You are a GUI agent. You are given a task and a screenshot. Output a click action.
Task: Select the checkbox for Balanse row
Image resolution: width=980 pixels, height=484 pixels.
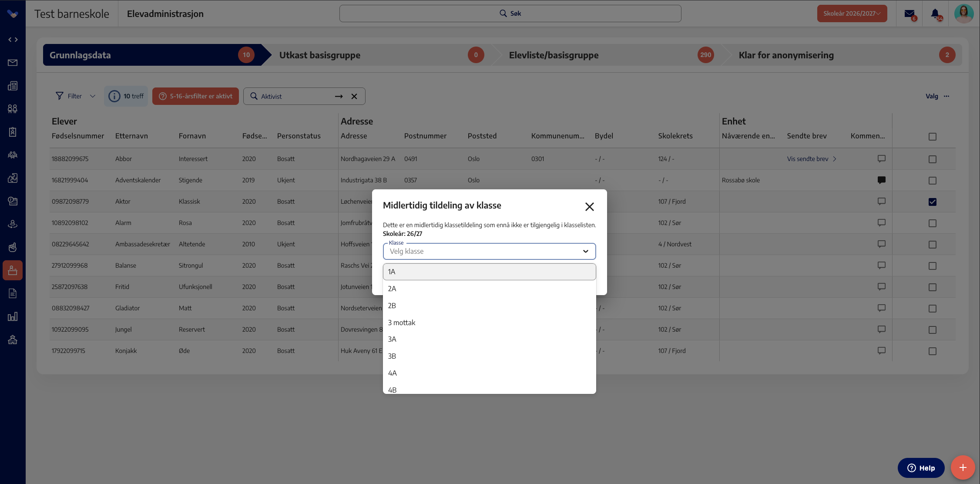933,266
